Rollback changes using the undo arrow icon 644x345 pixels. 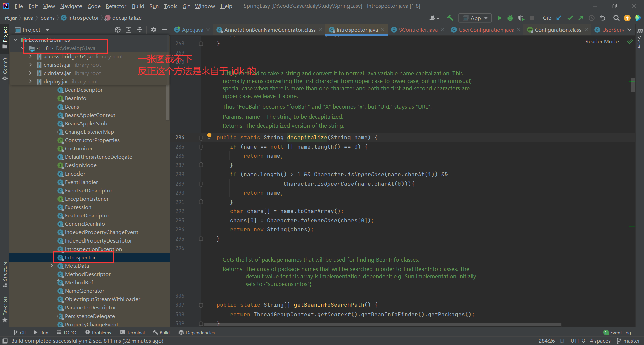pyautogui.click(x=603, y=18)
